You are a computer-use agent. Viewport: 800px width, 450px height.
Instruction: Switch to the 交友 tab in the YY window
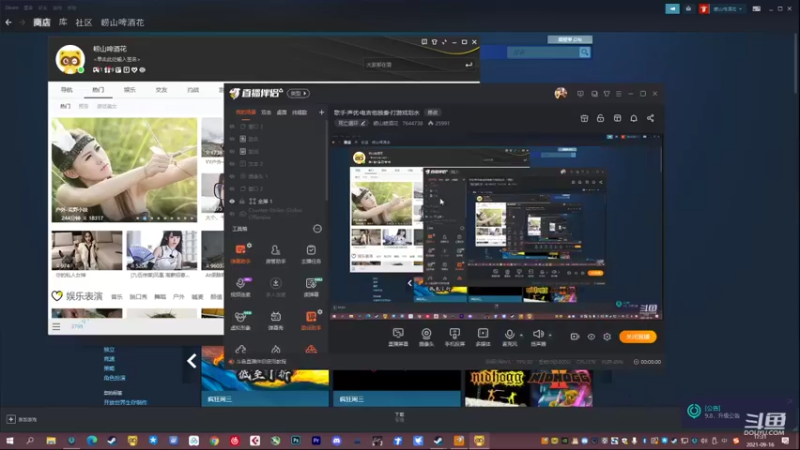(161, 90)
